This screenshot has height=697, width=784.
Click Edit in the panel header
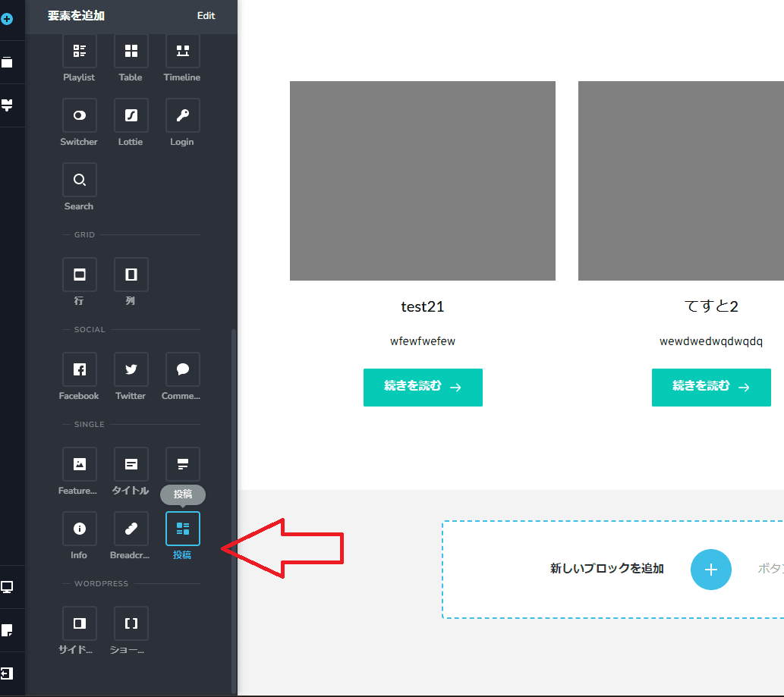pyautogui.click(x=206, y=16)
